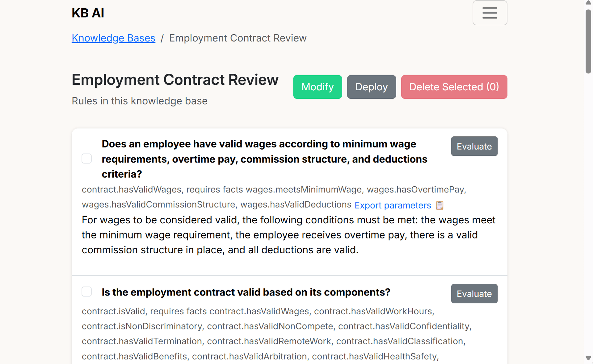
Task: Click the Employment Contract Review page title
Action: coord(175,80)
